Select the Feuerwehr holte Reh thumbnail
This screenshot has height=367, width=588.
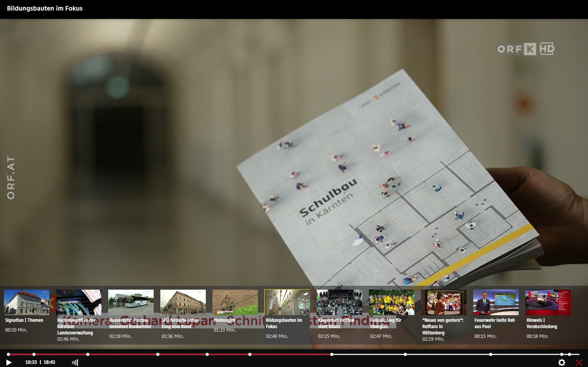(496, 302)
